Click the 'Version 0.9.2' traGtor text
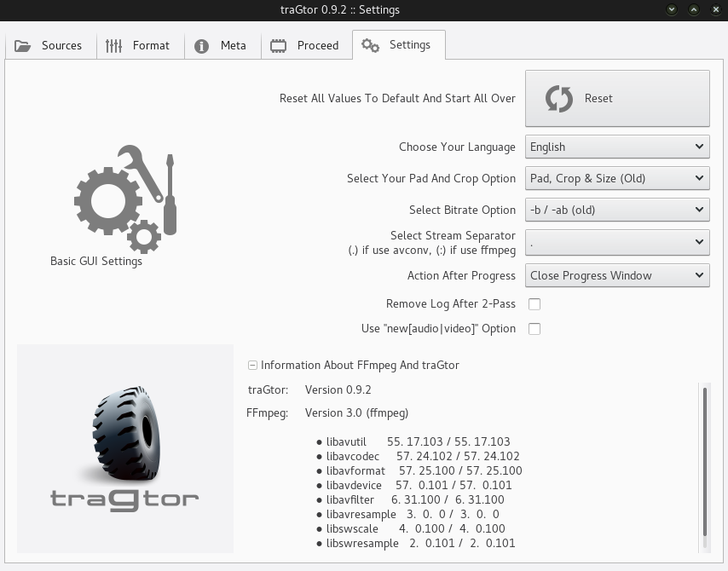728x571 pixels. [338, 390]
